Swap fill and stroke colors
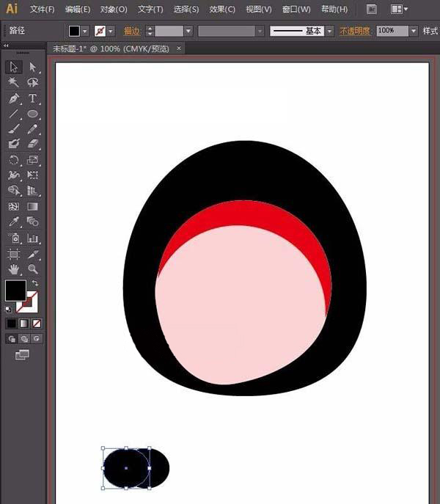Image resolution: width=440 pixels, height=504 pixels. click(x=34, y=282)
